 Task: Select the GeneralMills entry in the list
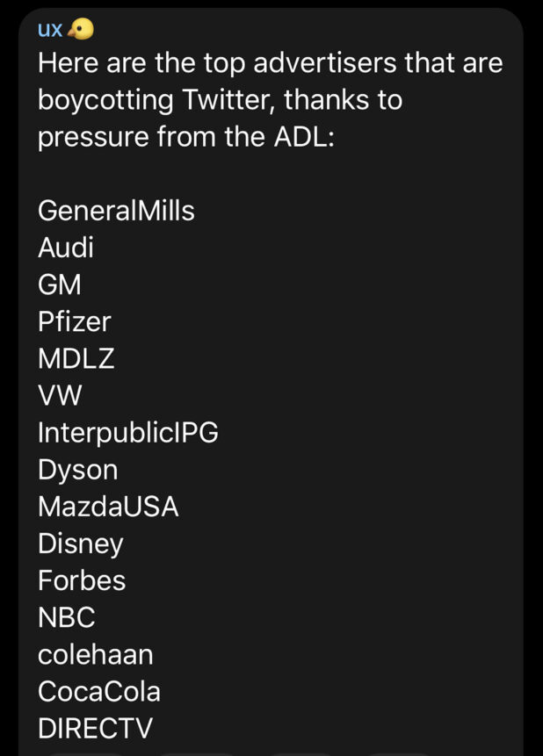click(116, 211)
